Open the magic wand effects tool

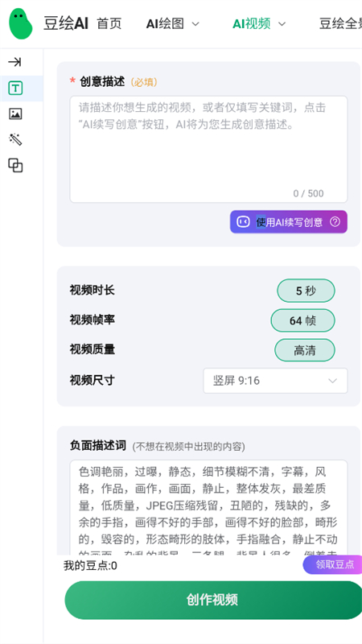coord(15,139)
